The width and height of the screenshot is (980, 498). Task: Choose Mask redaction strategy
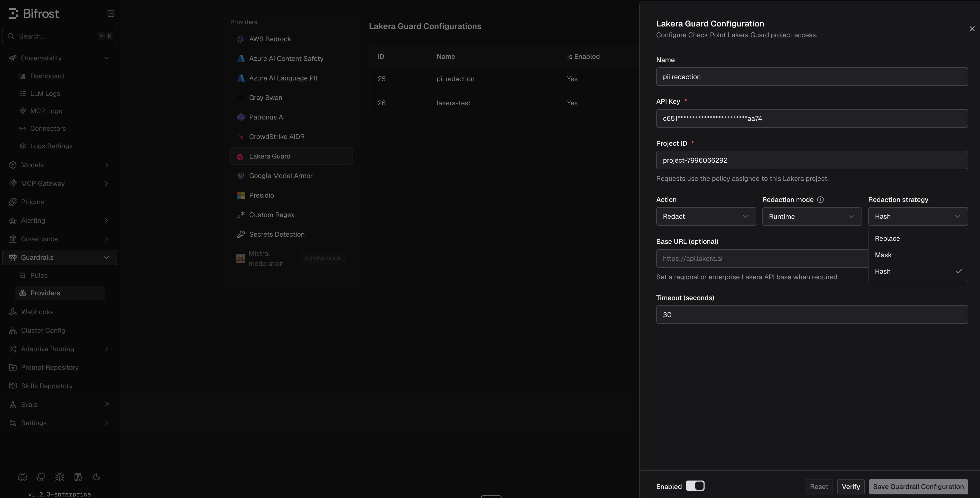tap(918, 255)
